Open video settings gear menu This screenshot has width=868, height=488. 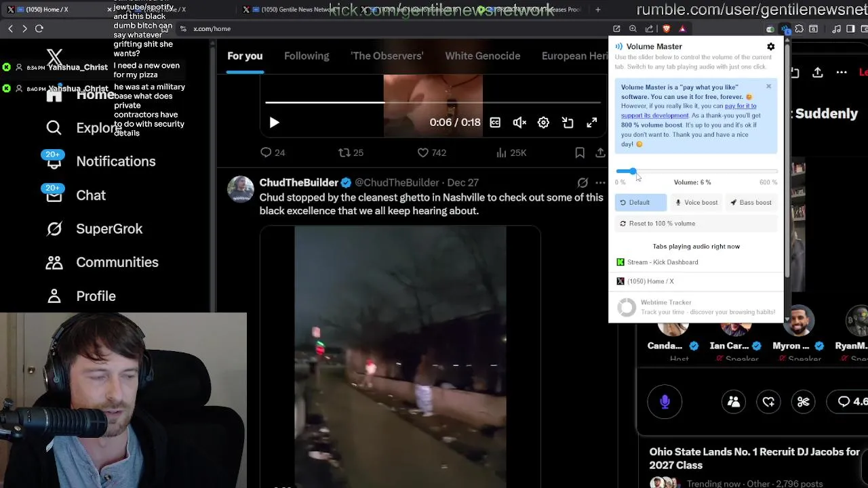pyautogui.click(x=543, y=123)
